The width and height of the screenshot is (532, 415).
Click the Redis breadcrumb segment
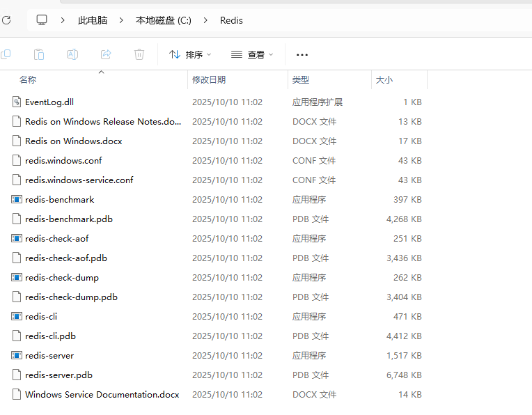point(231,20)
